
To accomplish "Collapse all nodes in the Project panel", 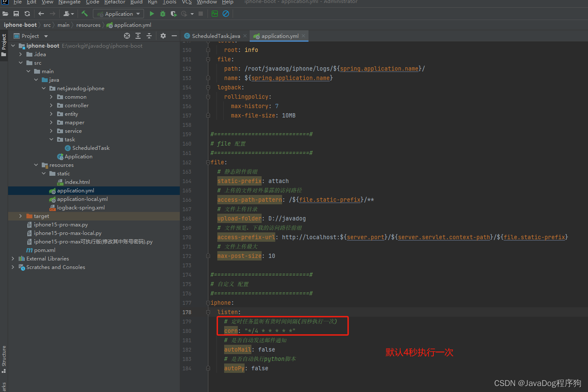I will tap(149, 36).
